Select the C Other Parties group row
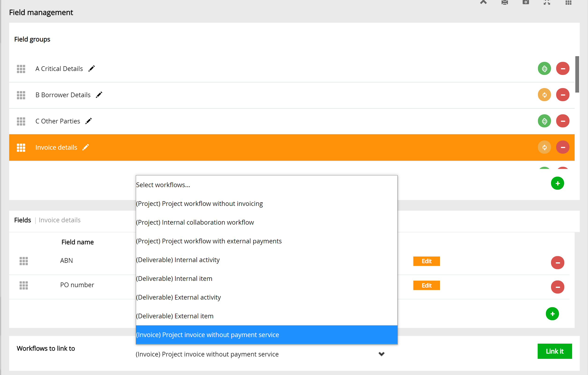 tap(292, 121)
